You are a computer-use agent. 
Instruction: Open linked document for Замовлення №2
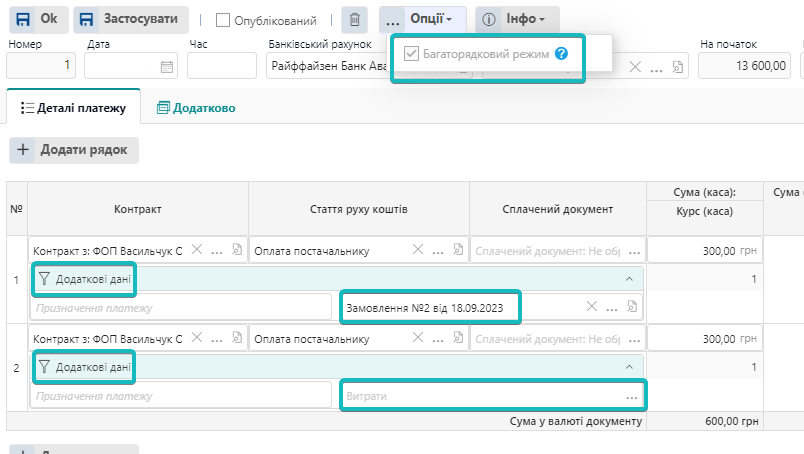633,306
